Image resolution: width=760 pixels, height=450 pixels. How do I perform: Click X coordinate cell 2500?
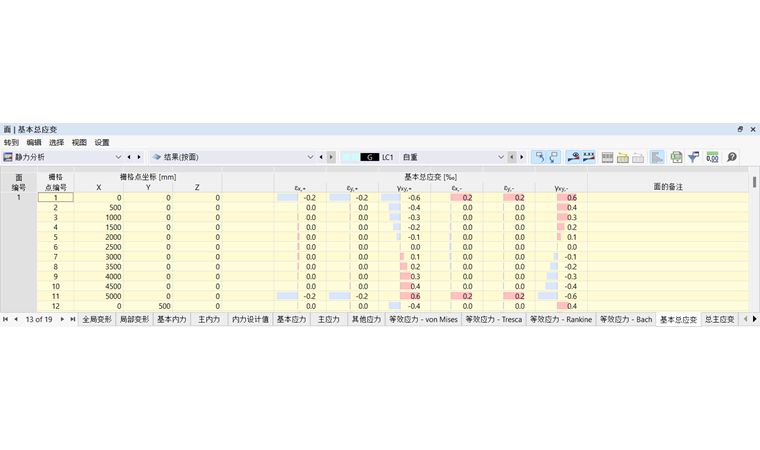pos(99,247)
